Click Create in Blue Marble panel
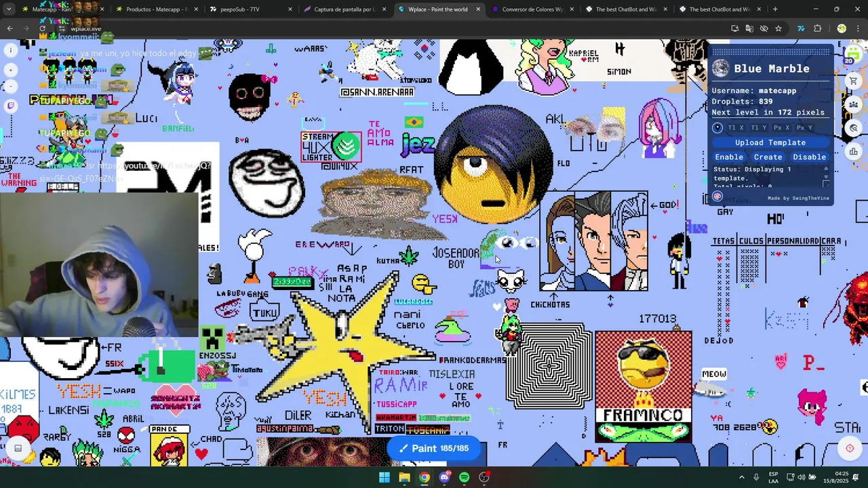868x488 pixels. click(x=768, y=157)
